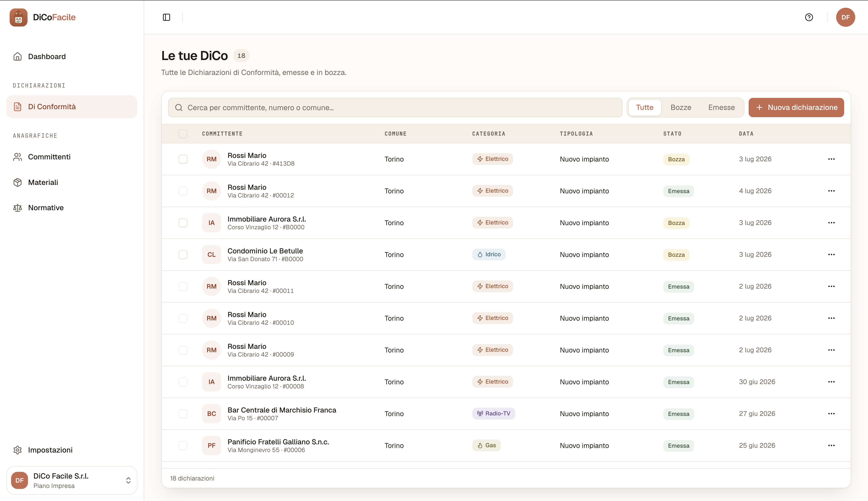This screenshot has width=868, height=501.
Task: Switch to the Emesse filter tab
Action: (x=721, y=108)
